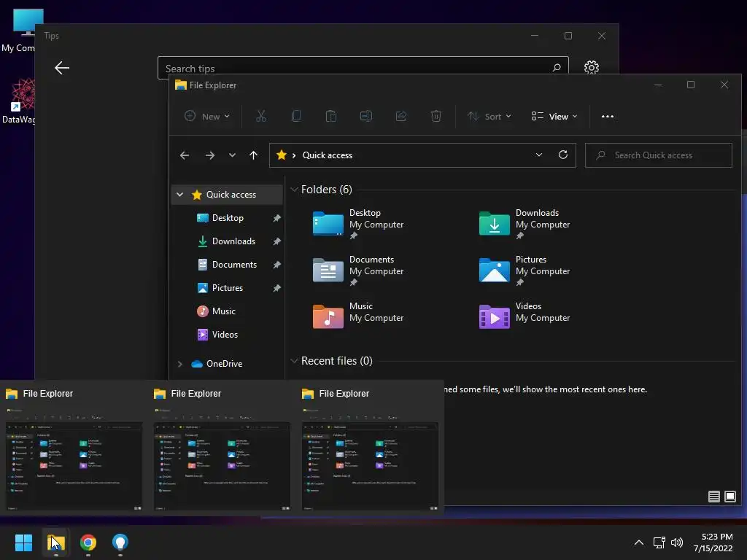
Task: Unpin Pictures using its sidebar pin icon
Action: point(276,288)
